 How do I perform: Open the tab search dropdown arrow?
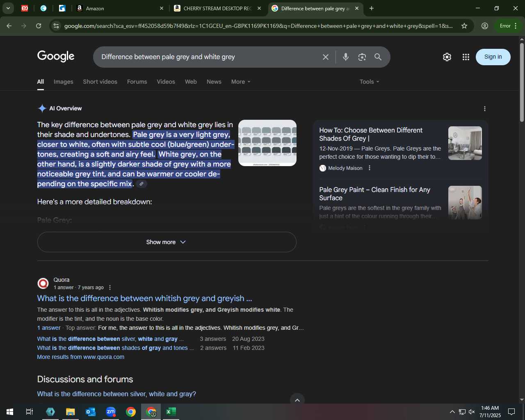(8, 8)
